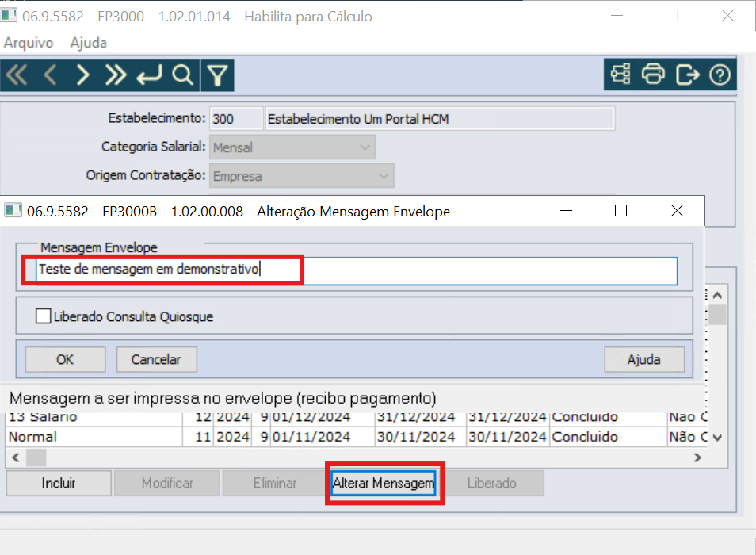Close the Habilita para Cálculo window
The height and width of the screenshot is (555, 756).
pos(728,16)
